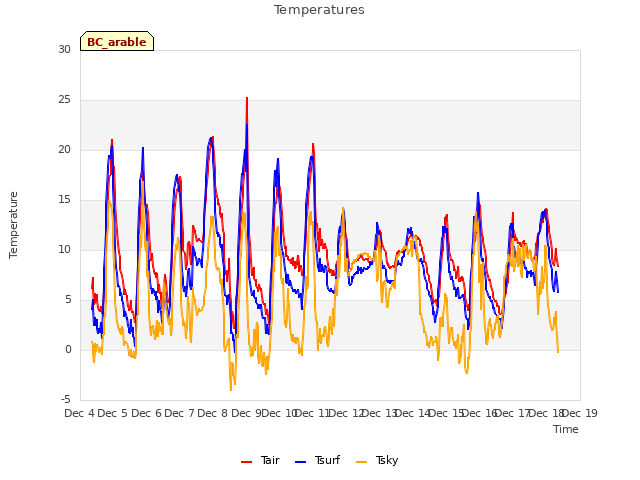
Task: Click the y-axis value 10
Action: point(64,249)
